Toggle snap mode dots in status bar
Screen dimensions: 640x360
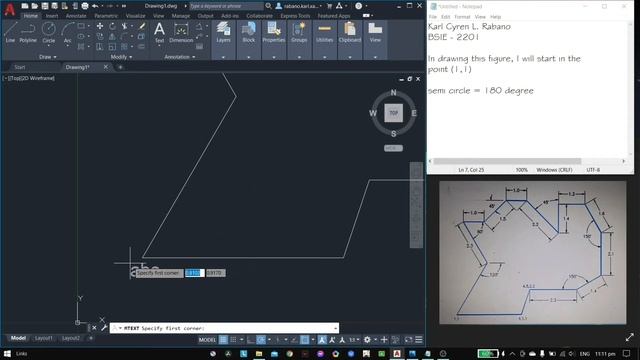[x=233, y=340]
